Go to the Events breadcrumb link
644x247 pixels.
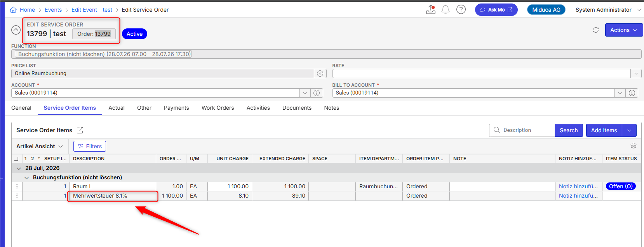53,10
